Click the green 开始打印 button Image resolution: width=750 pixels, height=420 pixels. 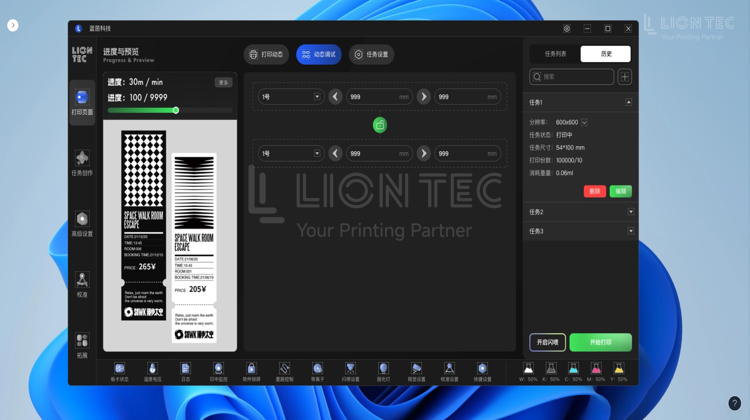tap(600, 342)
